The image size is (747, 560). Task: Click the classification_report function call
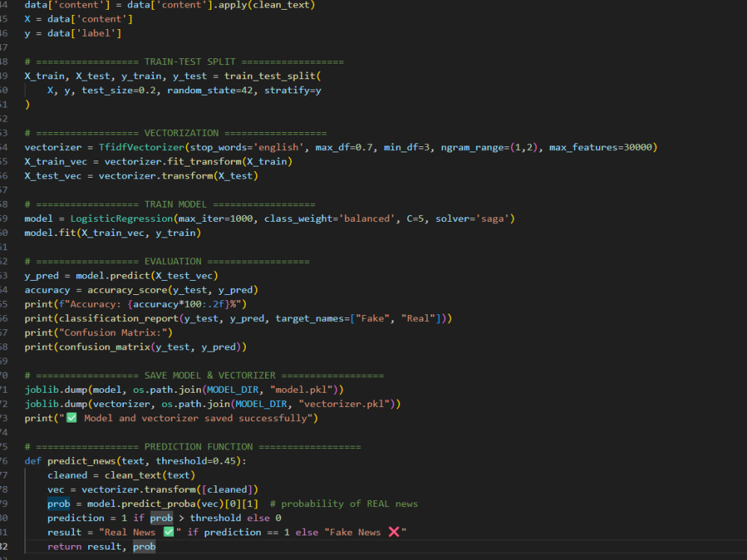tap(119, 319)
